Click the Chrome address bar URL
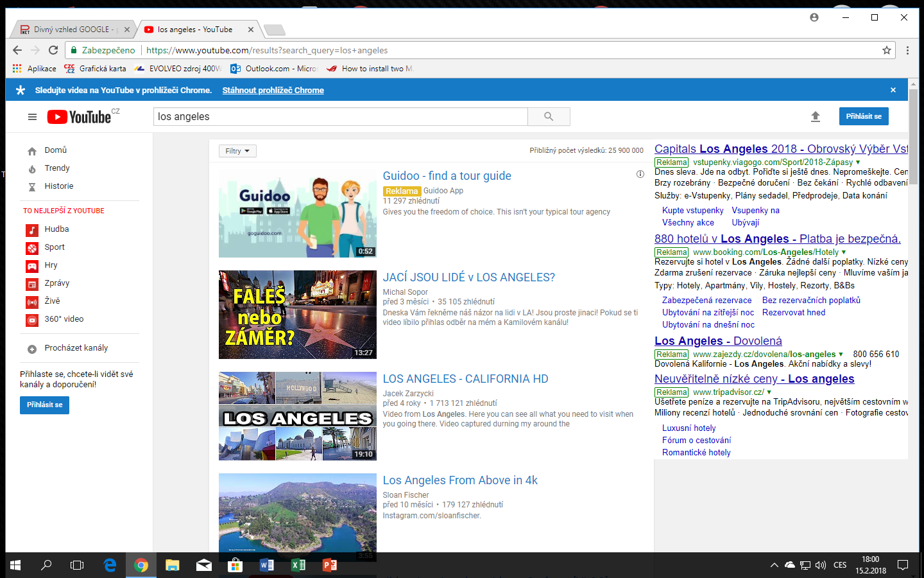The width and height of the screenshot is (924, 578). [267, 50]
